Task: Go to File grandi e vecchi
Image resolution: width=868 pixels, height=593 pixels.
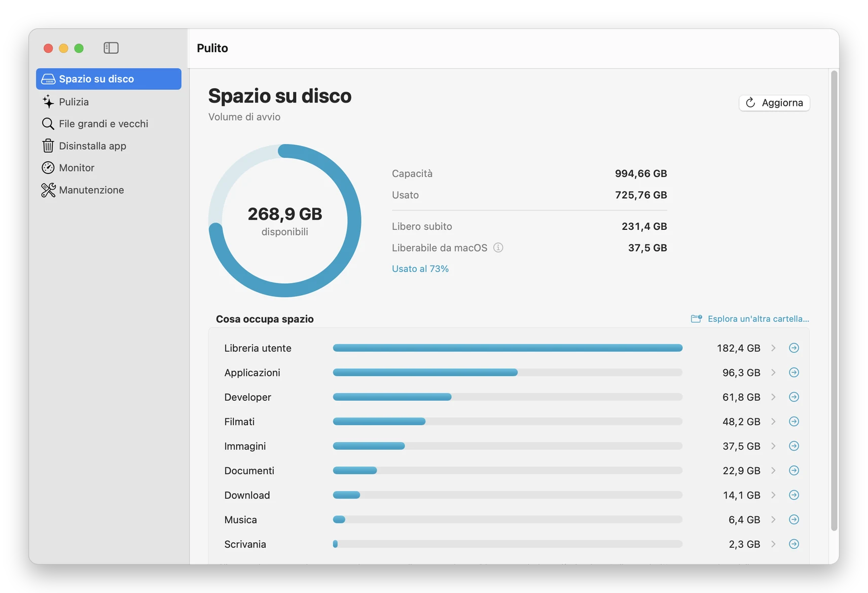Action: [108, 124]
